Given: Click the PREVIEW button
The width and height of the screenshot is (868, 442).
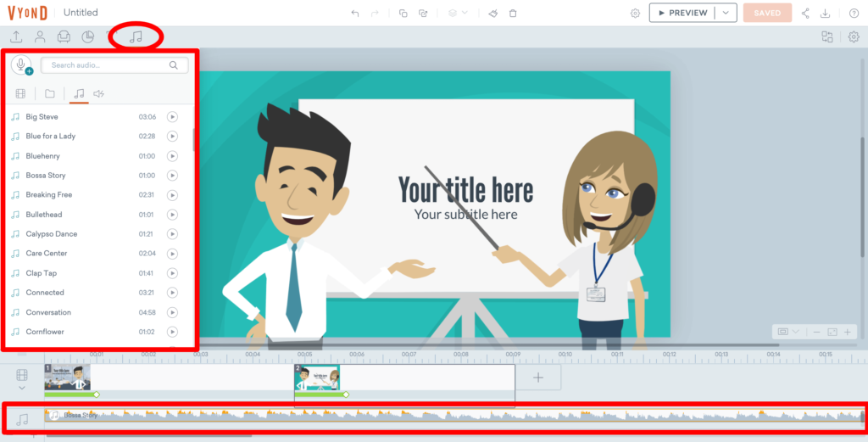Looking at the screenshot, I should 682,13.
